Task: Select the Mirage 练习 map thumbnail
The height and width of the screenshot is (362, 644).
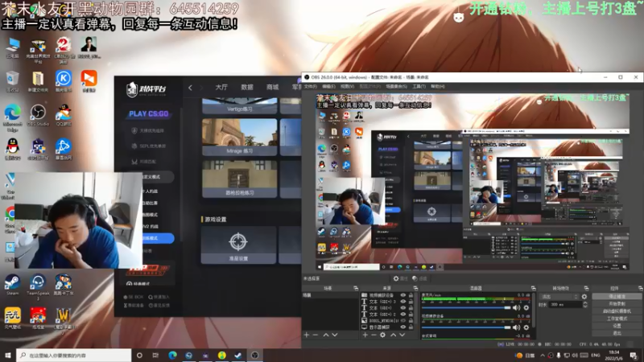Action: coord(239,137)
